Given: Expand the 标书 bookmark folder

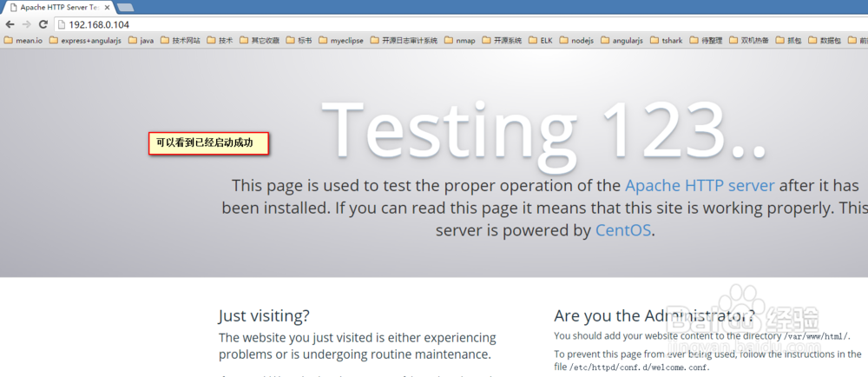Looking at the screenshot, I should (x=299, y=41).
